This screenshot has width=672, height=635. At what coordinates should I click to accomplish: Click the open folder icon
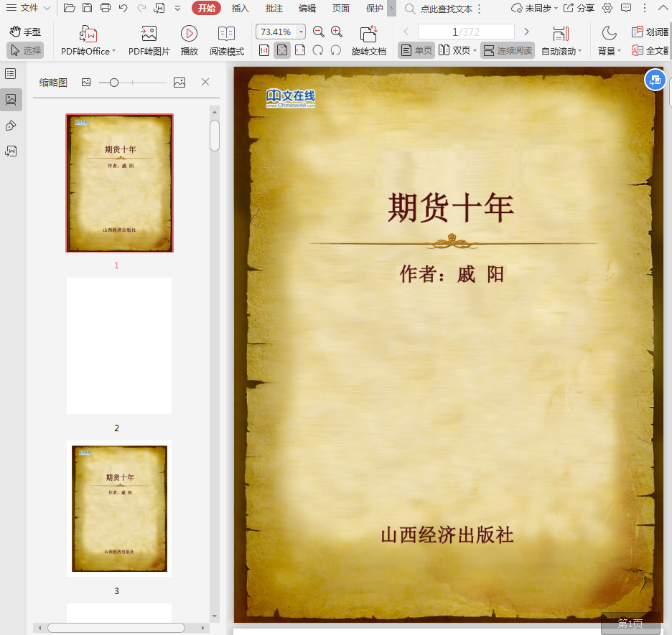click(70, 8)
